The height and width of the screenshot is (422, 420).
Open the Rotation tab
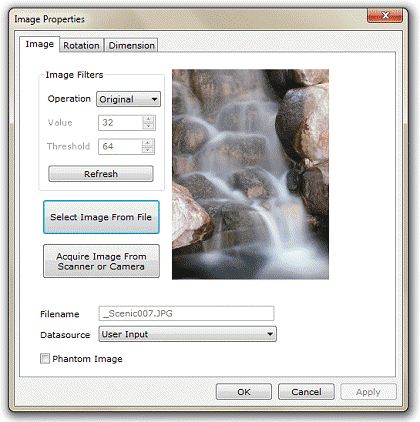click(82, 45)
